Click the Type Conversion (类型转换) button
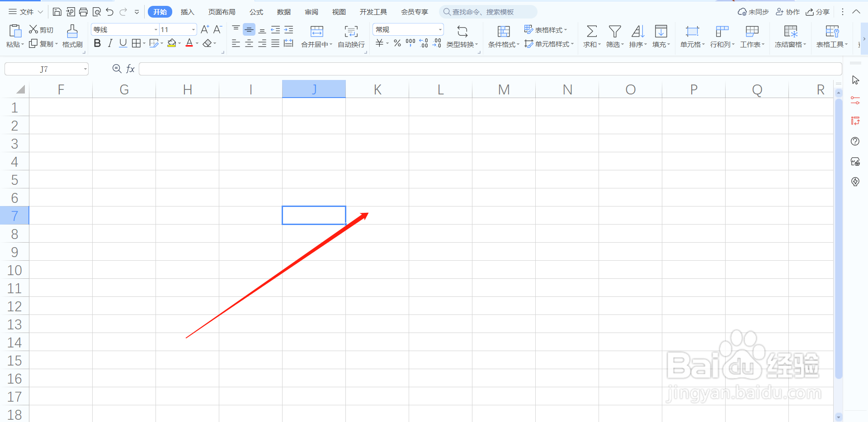The width and height of the screenshot is (868, 422). tap(462, 36)
